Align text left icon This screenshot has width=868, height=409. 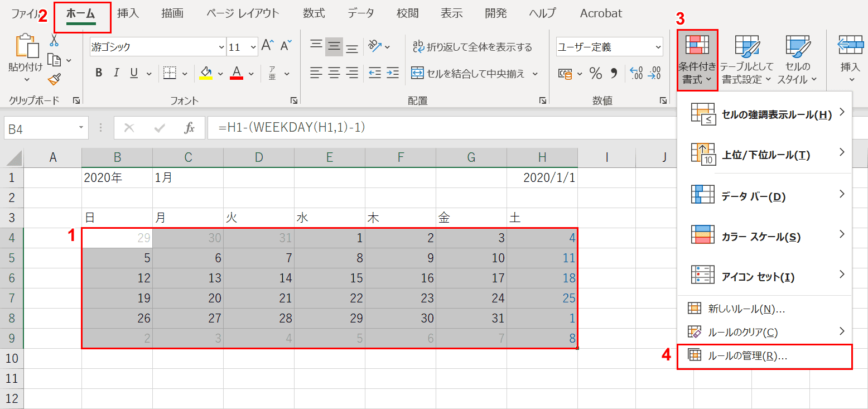[316, 73]
